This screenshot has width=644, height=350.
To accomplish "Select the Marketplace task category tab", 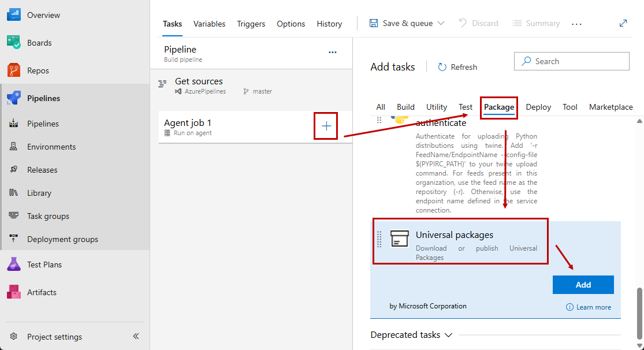I will tap(611, 107).
